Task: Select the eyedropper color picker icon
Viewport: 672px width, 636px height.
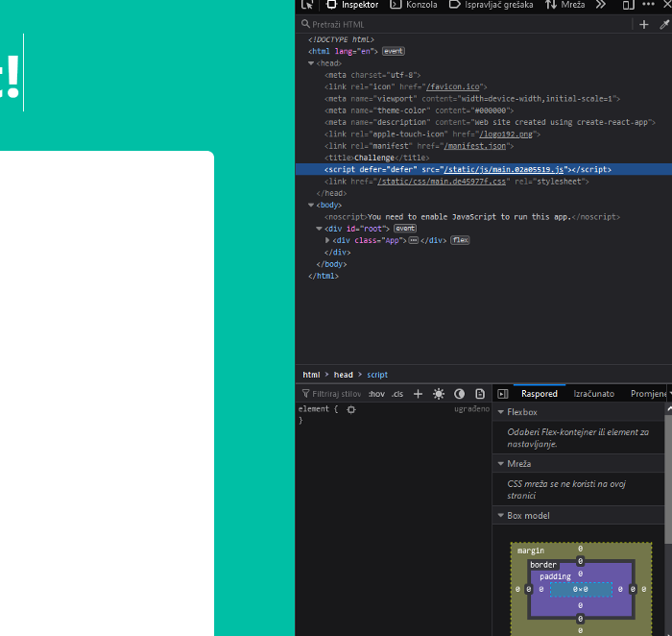Action: pyautogui.click(x=663, y=24)
